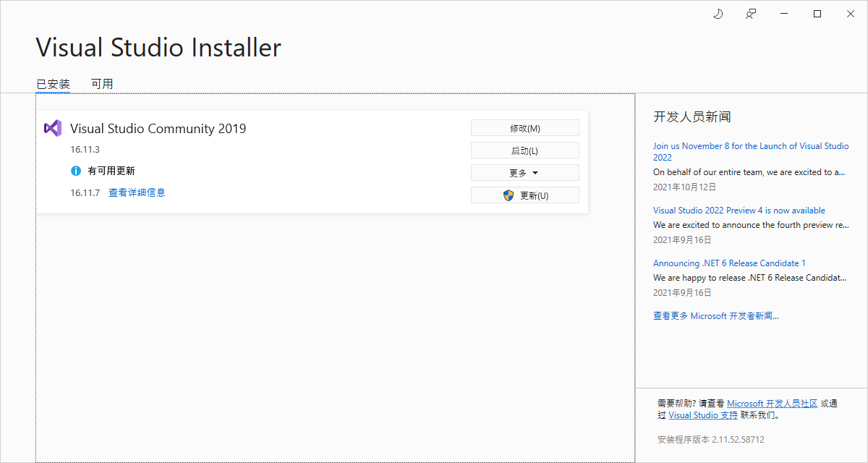The width and height of the screenshot is (868, 463).
Task: Close the Visual Studio Installer window
Action: (851, 14)
